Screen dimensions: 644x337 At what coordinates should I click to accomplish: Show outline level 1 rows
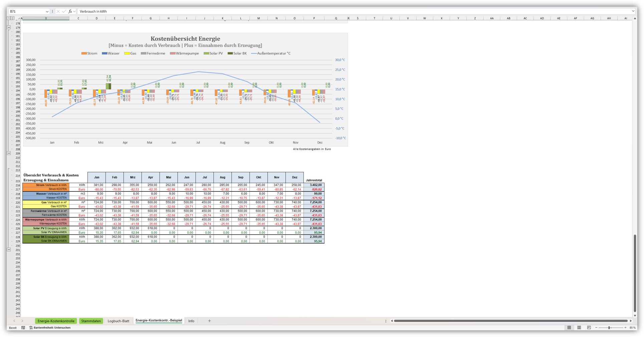point(9,18)
